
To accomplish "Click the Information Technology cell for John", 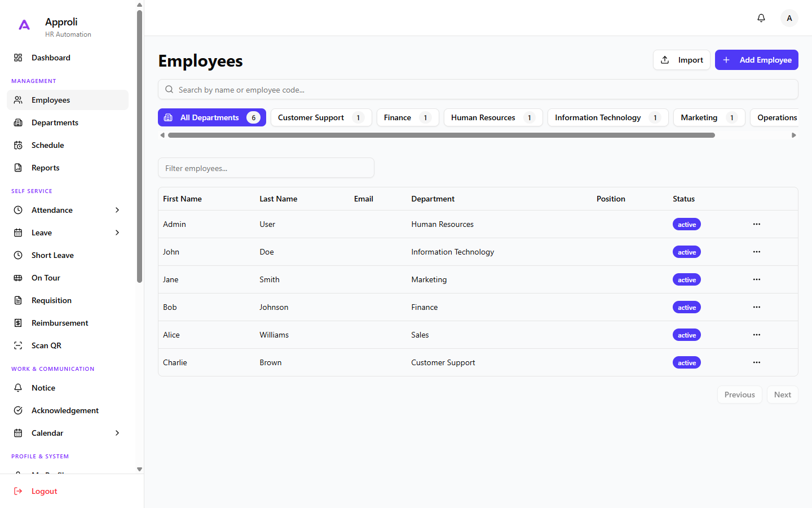I will tap(453, 252).
